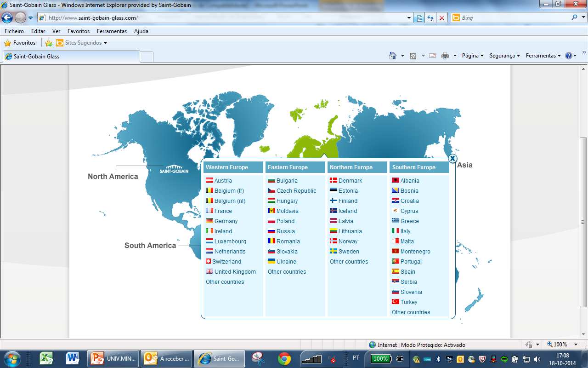Open a new blank tab
The height and width of the screenshot is (368, 588).
coord(146,57)
